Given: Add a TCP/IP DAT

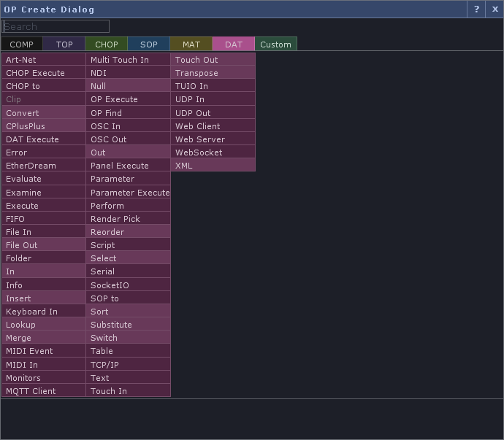Looking at the screenshot, I should (x=129, y=365).
